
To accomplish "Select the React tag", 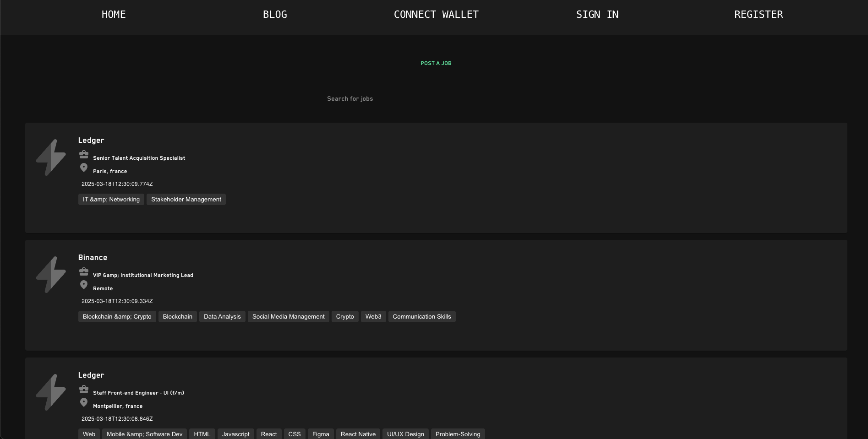I will pos(269,434).
